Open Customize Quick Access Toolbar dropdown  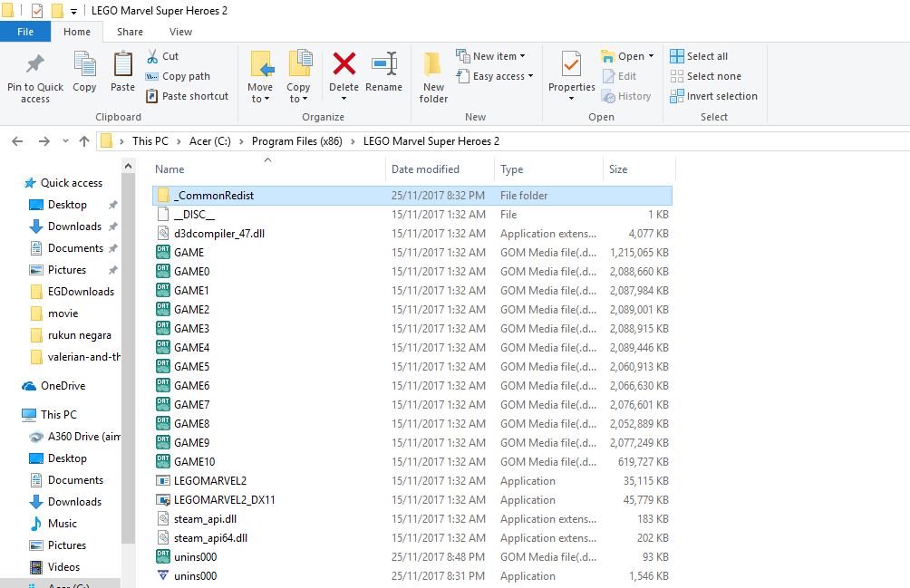[x=73, y=11]
